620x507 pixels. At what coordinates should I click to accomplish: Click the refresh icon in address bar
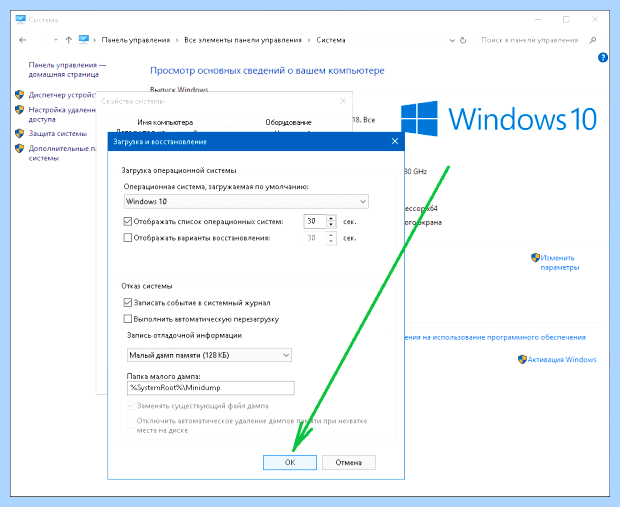(x=463, y=40)
